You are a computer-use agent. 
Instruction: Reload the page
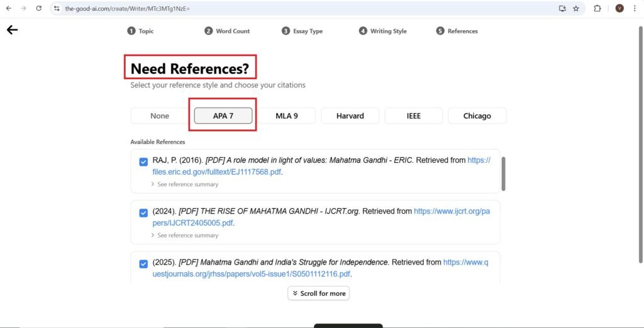pos(38,8)
